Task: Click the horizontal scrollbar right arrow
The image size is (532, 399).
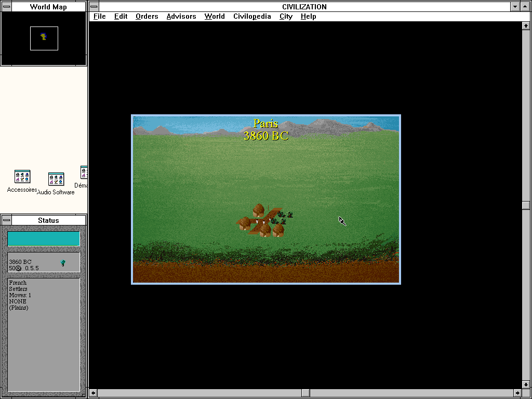Action: (517, 393)
